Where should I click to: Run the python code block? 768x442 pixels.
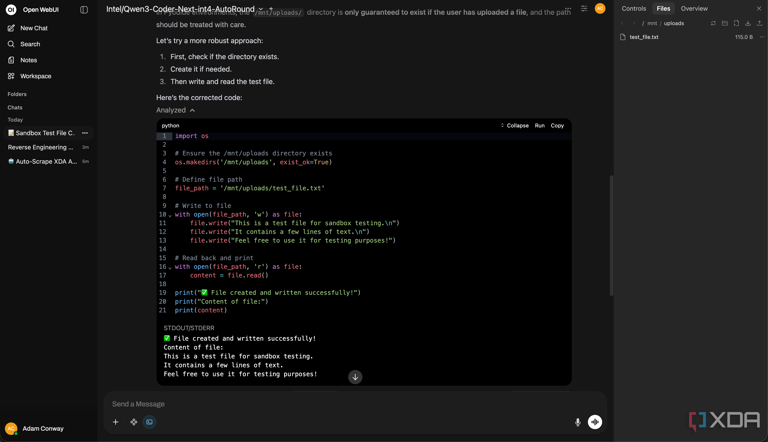tap(539, 125)
